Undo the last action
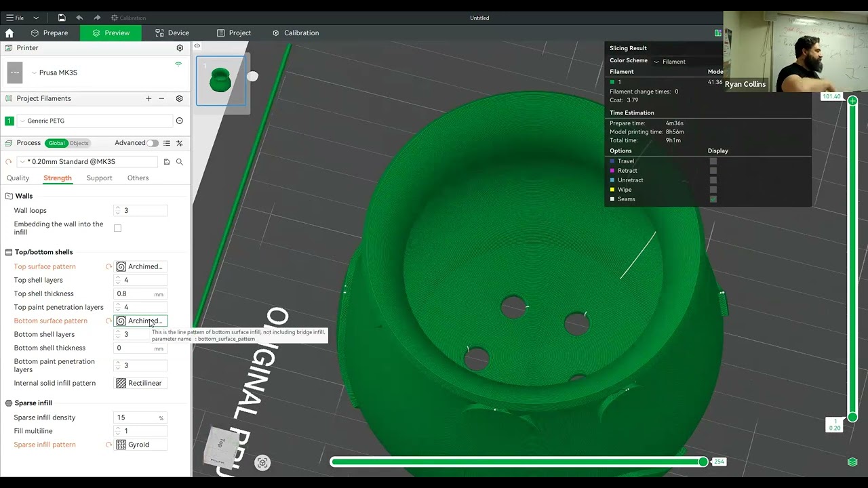The image size is (868, 488). click(x=80, y=18)
